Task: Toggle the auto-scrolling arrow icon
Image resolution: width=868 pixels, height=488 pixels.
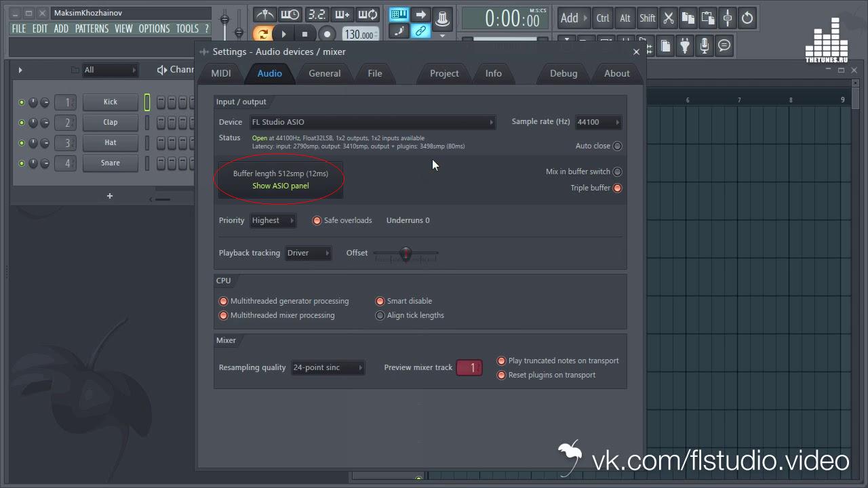Action: [x=421, y=15]
